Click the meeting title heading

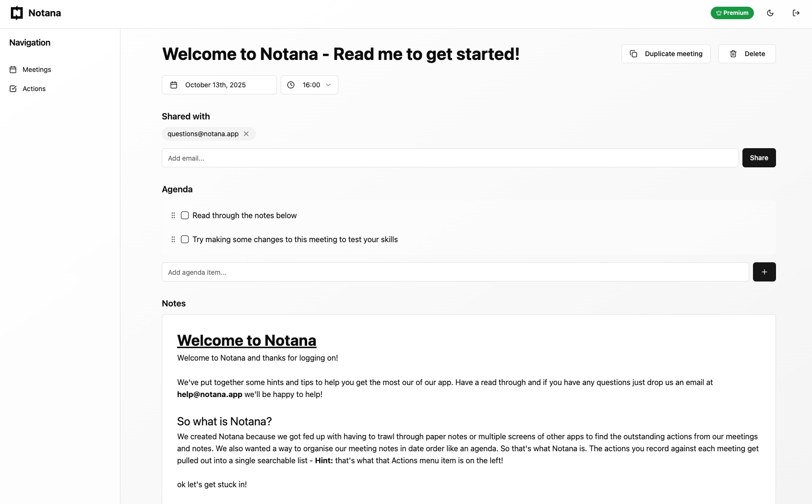(x=341, y=54)
